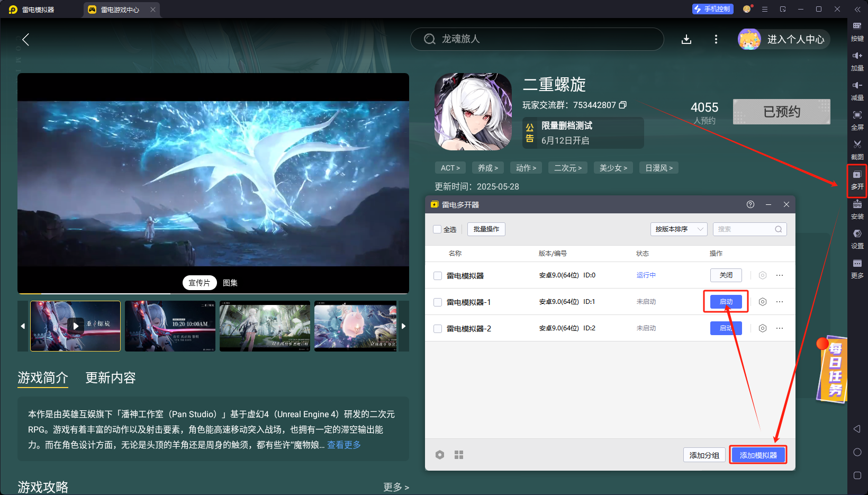The height and width of the screenshot is (495, 868).
Task: Tap the Android recent apps square button
Action: tap(857, 475)
